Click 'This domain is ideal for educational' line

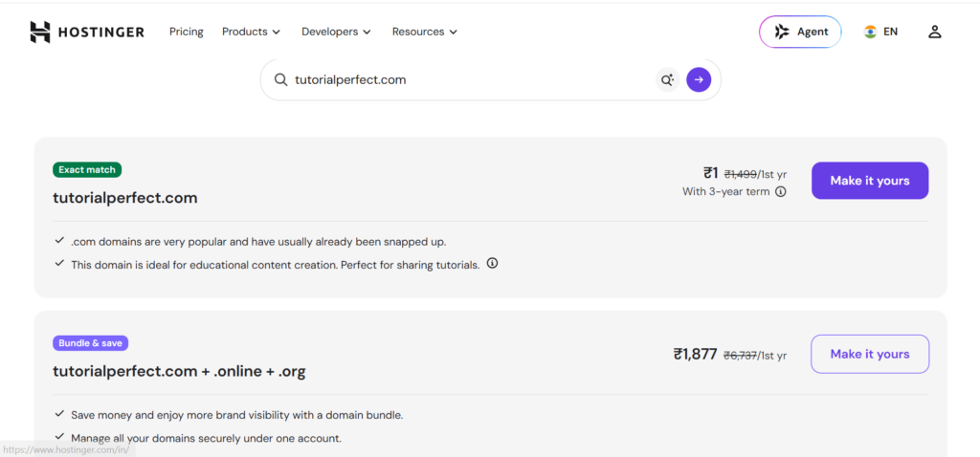(275, 265)
